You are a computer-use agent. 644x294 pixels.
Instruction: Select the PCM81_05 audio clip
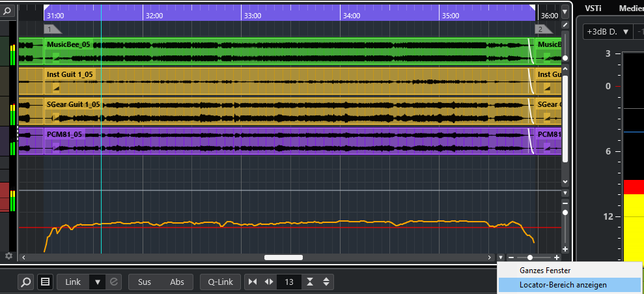tap(289, 141)
